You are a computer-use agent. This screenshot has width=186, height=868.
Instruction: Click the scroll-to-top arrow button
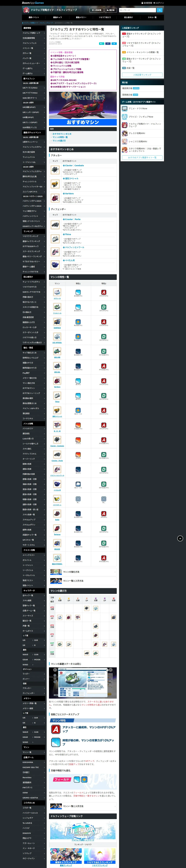click(x=180, y=538)
